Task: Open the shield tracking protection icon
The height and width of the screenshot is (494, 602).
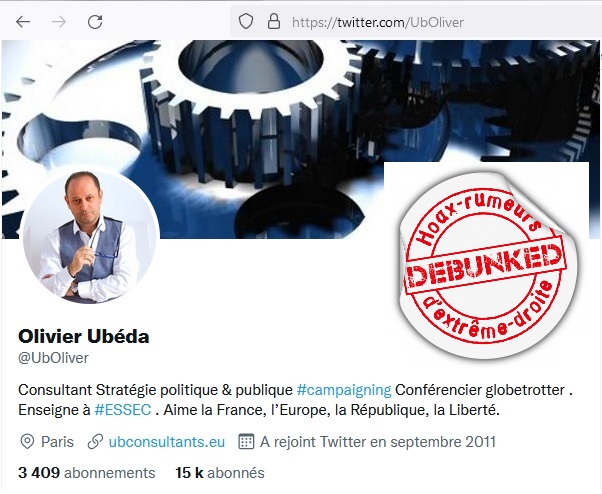Action: [x=246, y=21]
